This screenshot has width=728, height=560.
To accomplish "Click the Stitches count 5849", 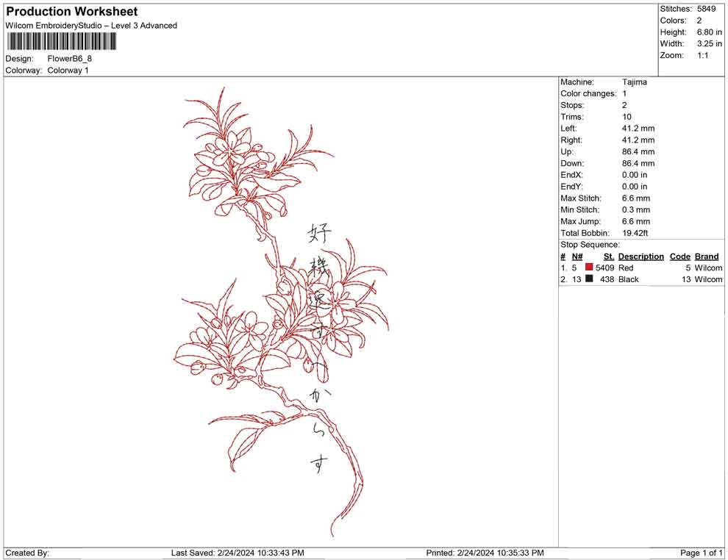I will [x=706, y=9].
